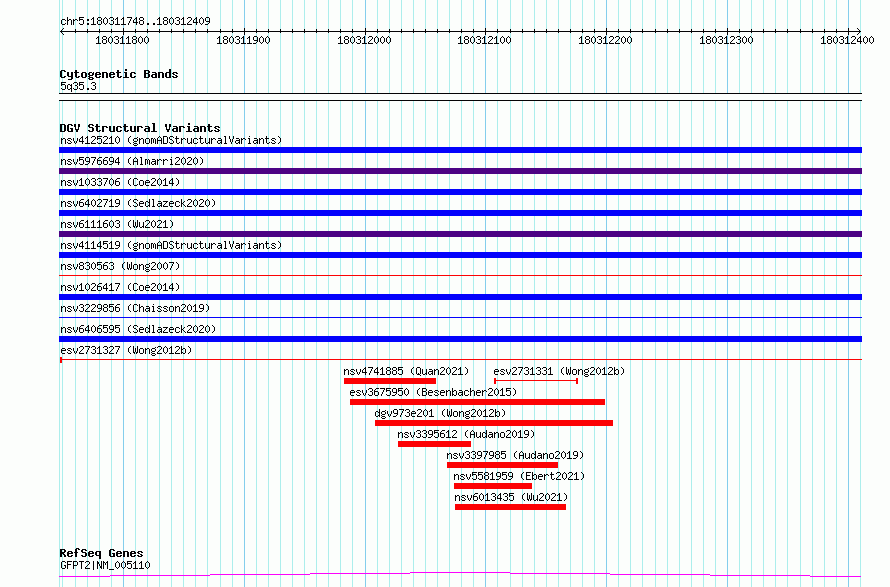The width and height of the screenshot is (890, 587).
Task: Select the blue bar under nsv6402719
Action: click(460, 213)
